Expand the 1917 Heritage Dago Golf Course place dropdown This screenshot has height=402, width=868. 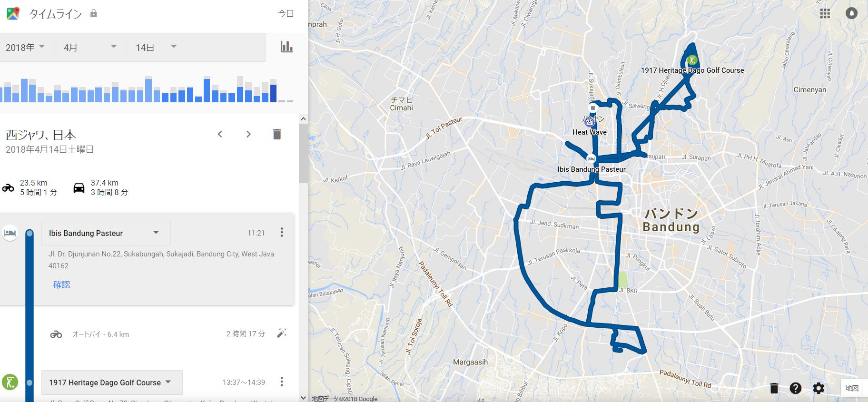click(112, 382)
